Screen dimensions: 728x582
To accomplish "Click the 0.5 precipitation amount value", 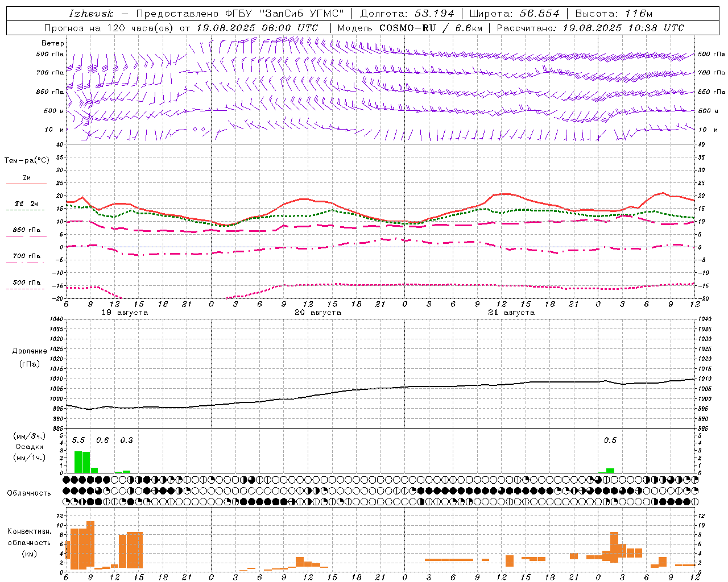I will coord(610,440).
